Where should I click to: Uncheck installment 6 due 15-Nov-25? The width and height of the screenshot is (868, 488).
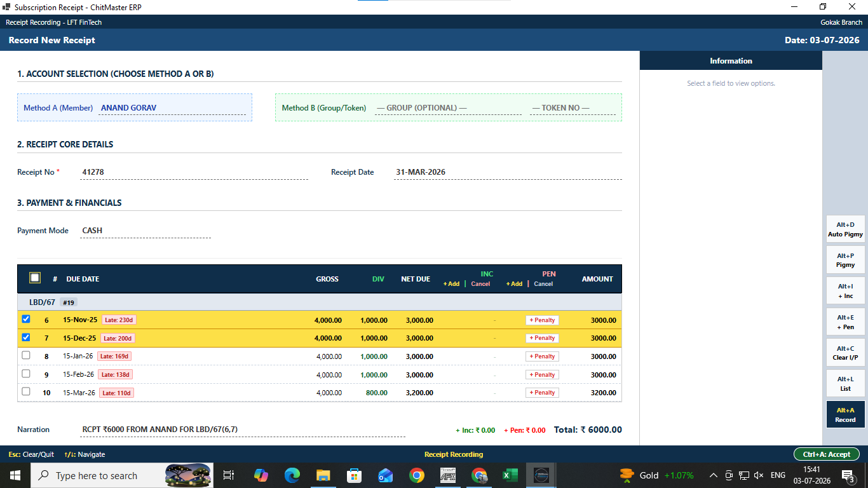26,319
